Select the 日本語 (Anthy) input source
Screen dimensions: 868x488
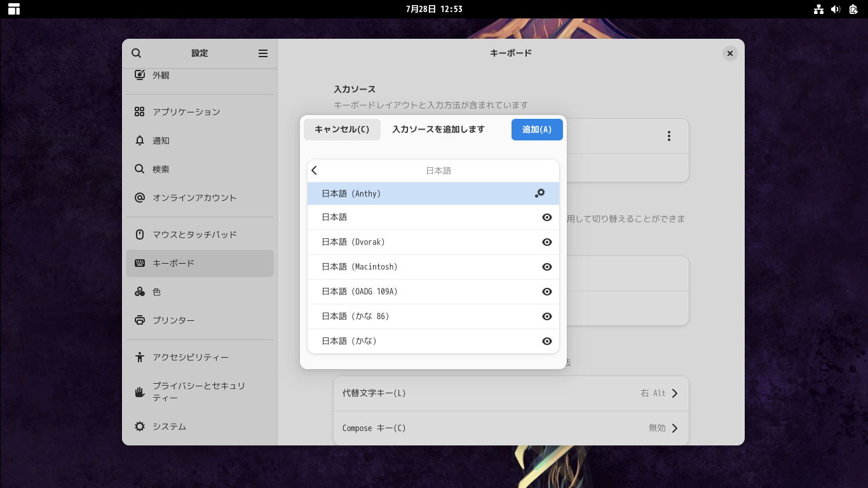(x=433, y=194)
